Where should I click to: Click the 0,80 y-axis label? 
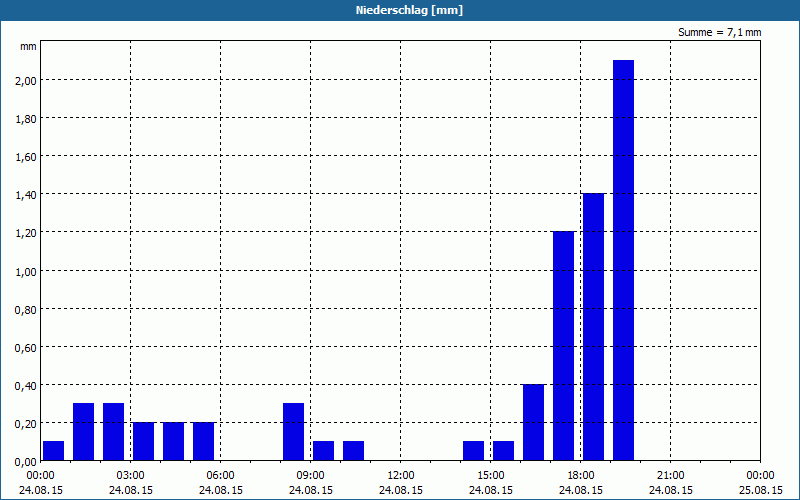click(26, 309)
